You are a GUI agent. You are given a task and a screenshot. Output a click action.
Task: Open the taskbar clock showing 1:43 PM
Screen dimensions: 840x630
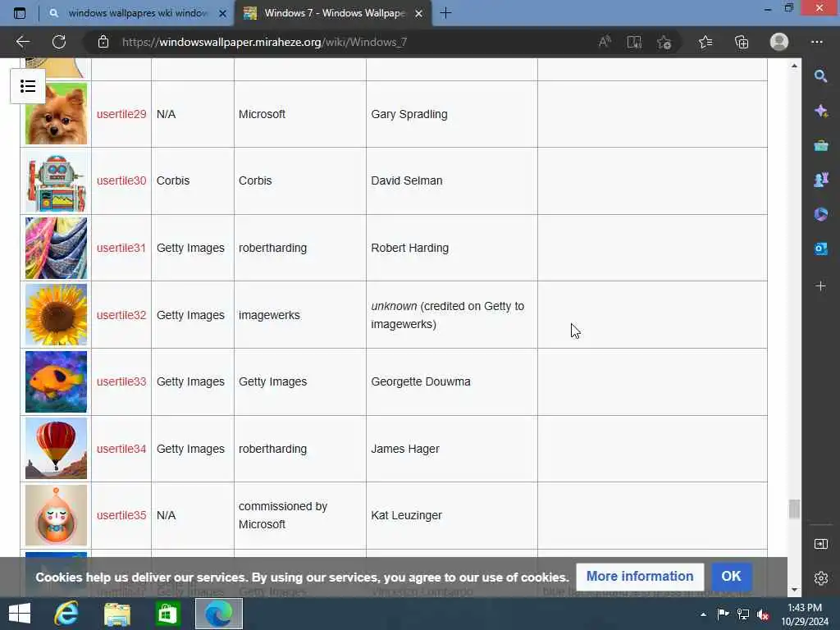point(805,614)
